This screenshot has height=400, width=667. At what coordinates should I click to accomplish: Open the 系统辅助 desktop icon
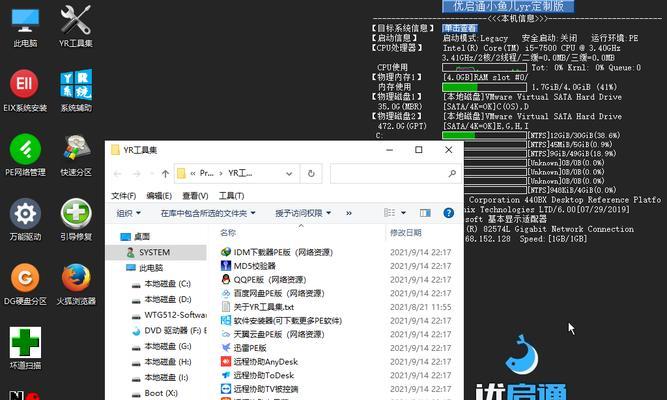click(x=76, y=91)
